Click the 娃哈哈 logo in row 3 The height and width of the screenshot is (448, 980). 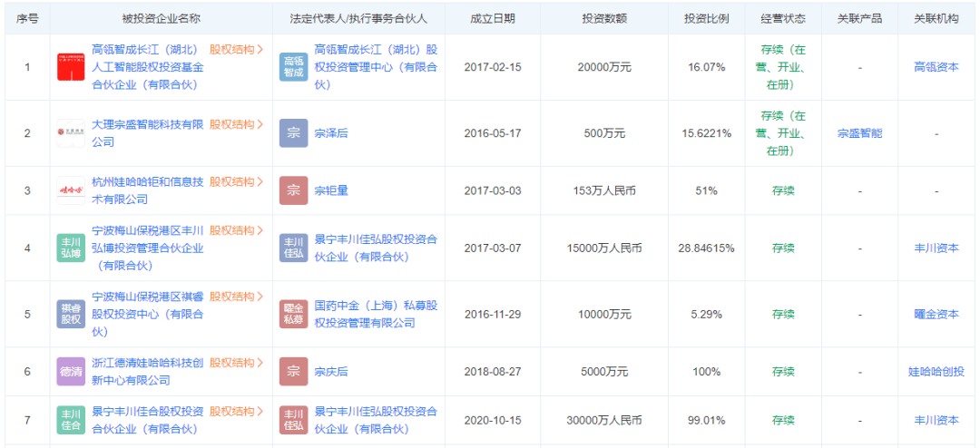point(71,190)
